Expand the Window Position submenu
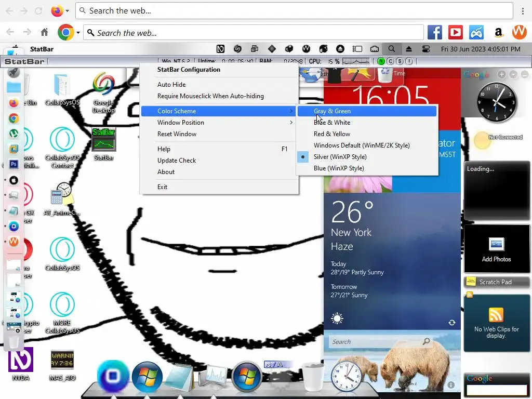This screenshot has height=399, width=532. 218,123
